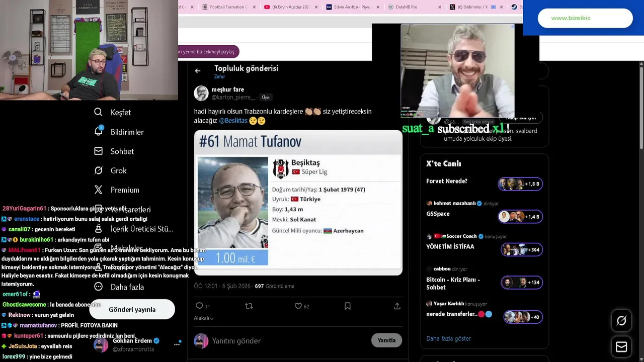Repost using the retweet icon
This screenshot has height=362, width=644.
click(x=249, y=306)
